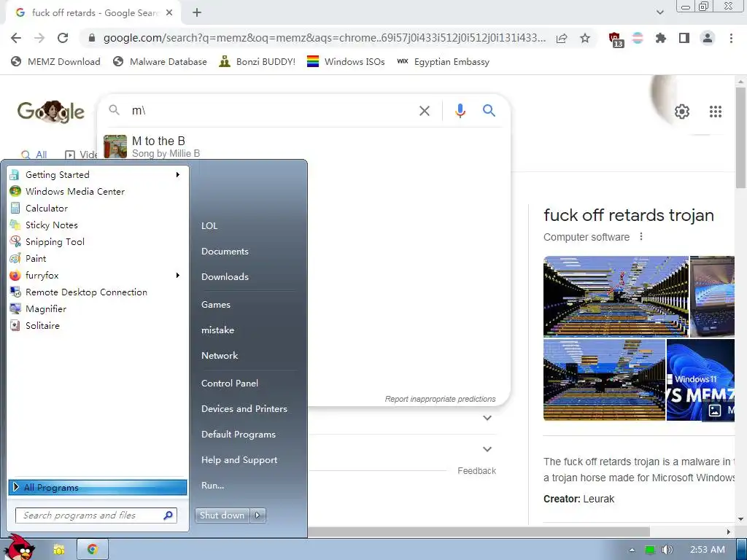Click the vertical page scrollbar thumb

point(740,138)
